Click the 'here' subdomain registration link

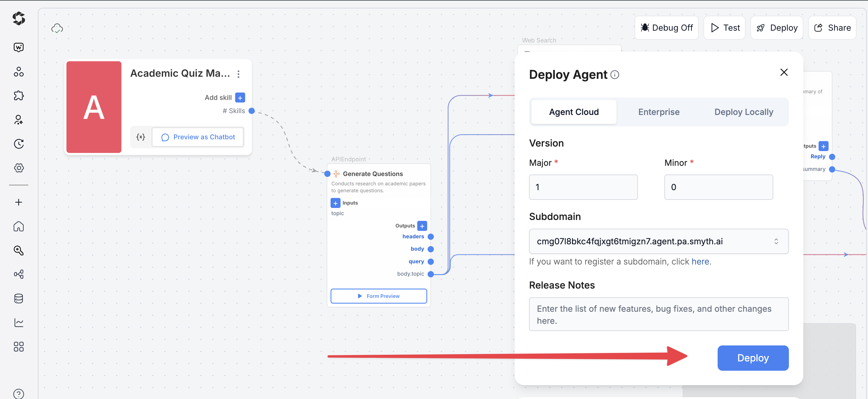(x=700, y=262)
